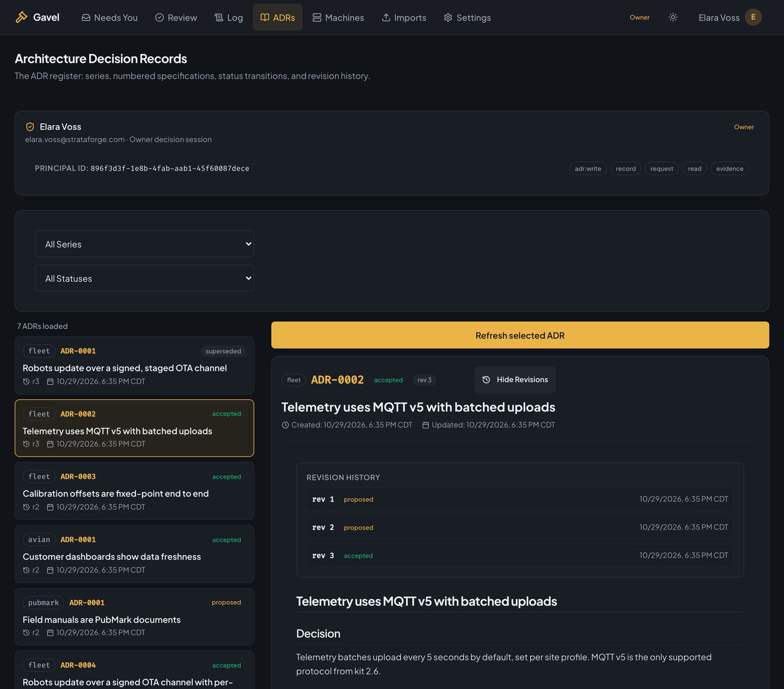Click the upload icon of Imports
Screen dimensions: 784x689
[386, 17]
